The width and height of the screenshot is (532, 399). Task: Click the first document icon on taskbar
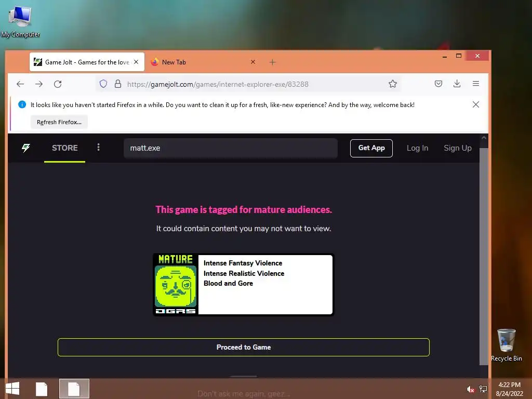tap(42, 389)
